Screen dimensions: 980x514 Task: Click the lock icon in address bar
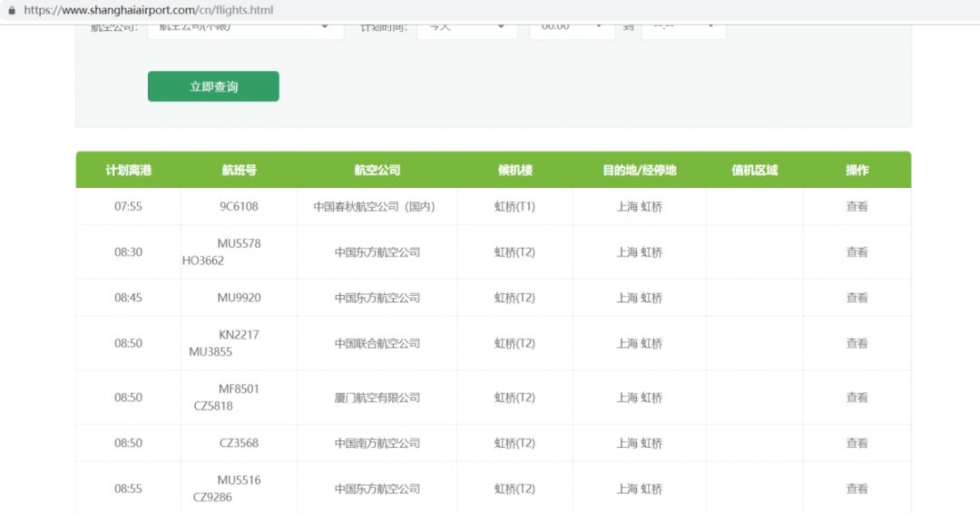(11, 10)
